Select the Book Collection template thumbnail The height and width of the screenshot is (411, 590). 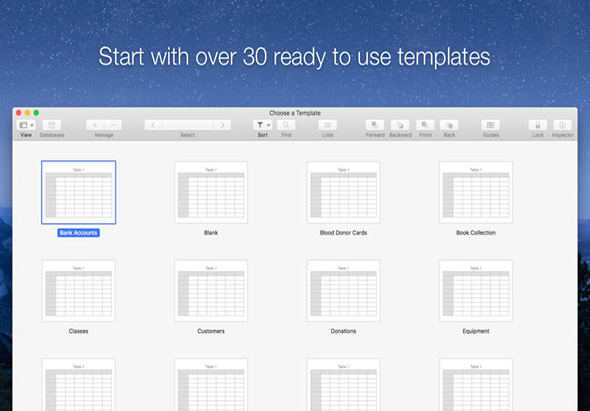476,192
